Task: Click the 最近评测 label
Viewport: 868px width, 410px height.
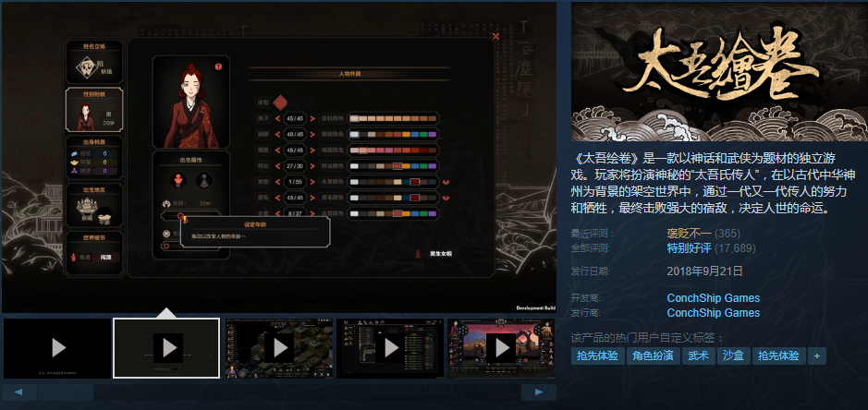Action: coord(593,234)
